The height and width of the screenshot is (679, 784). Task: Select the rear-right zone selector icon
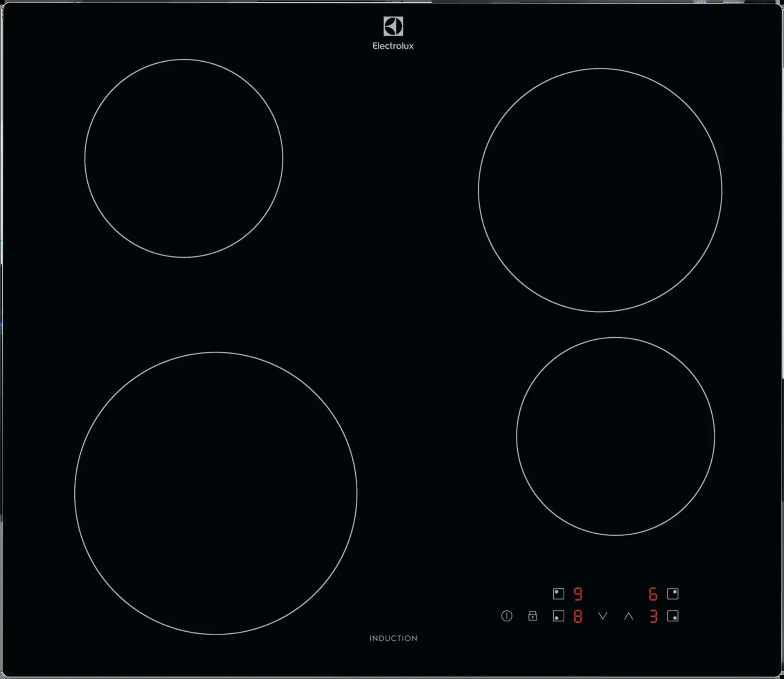(673, 594)
